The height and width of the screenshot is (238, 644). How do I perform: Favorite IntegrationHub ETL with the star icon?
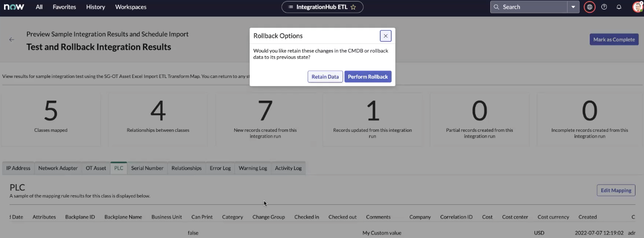click(353, 7)
